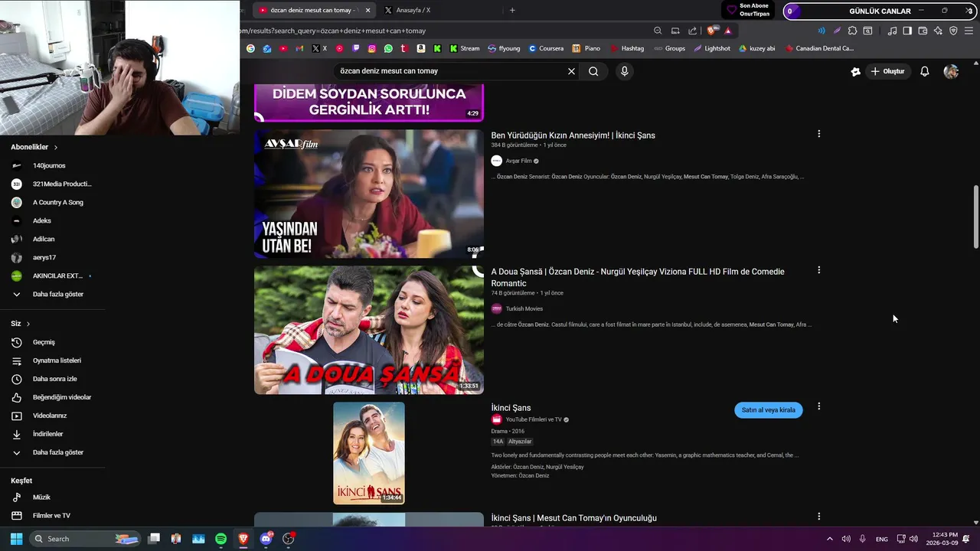This screenshot has height=551, width=980.
Task: Open the Spotify taskbar icon
Action: pos(220,539)
